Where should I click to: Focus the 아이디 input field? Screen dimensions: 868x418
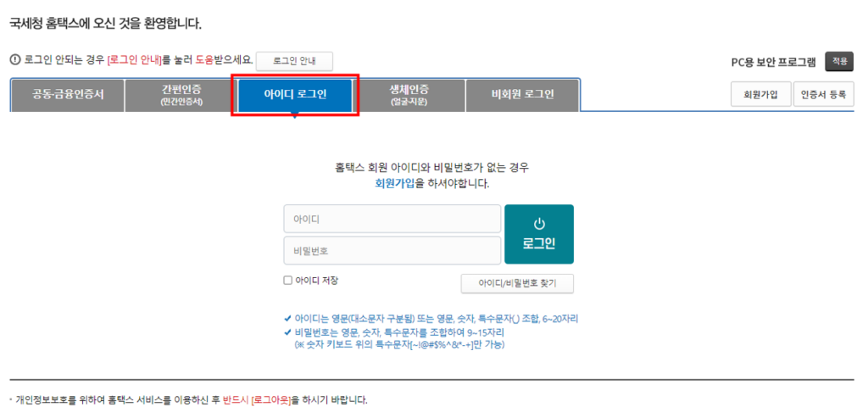point(392,219)
